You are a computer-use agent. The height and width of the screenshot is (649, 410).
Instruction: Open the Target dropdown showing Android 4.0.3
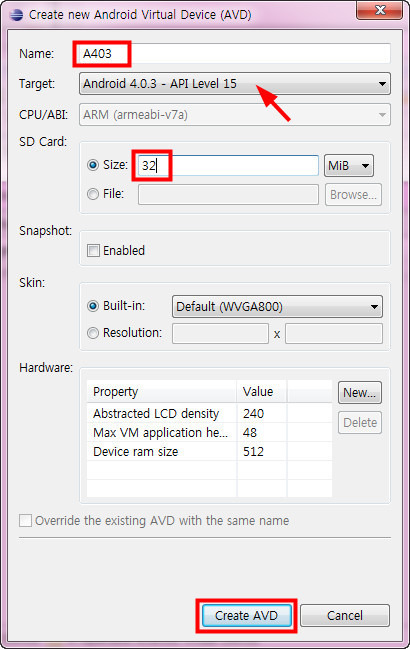(235, 84)
